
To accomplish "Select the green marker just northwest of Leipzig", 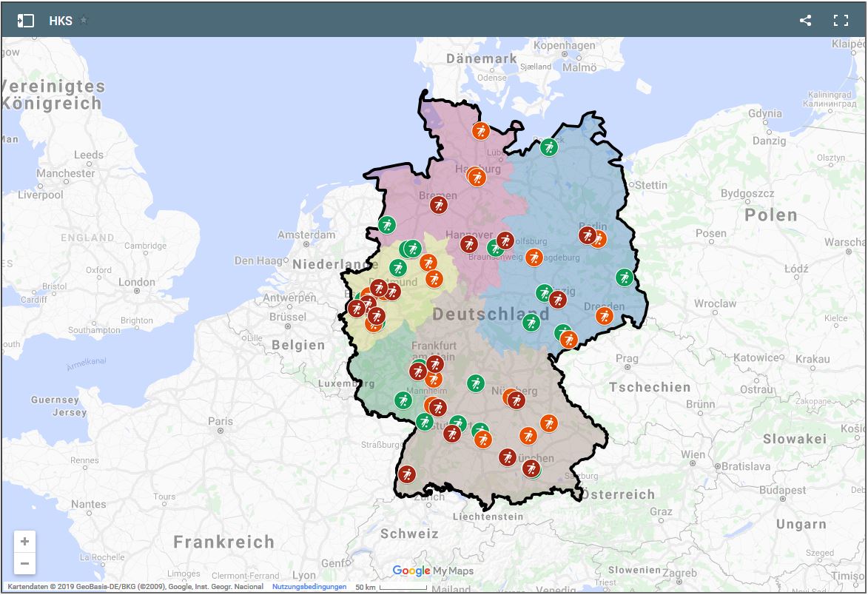I will tap(544, 293).
